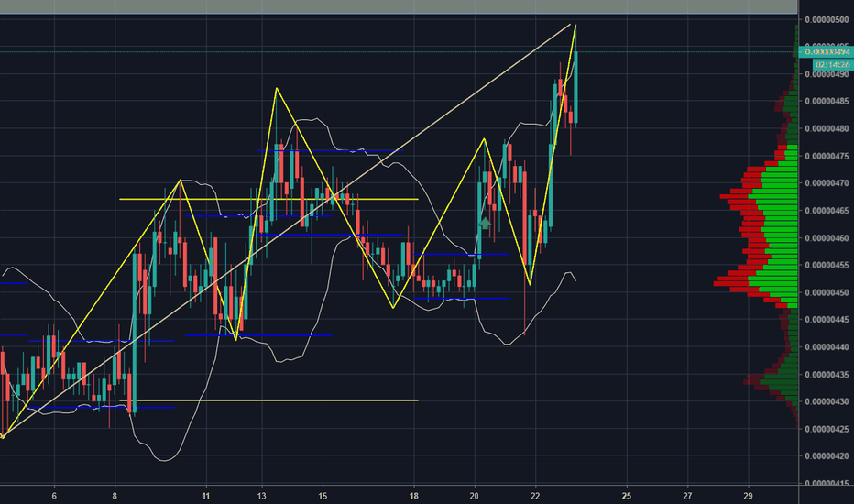Screen dimensions: 854x504
Task: Click date label 13 on time axis
Action: pos(262,496)
